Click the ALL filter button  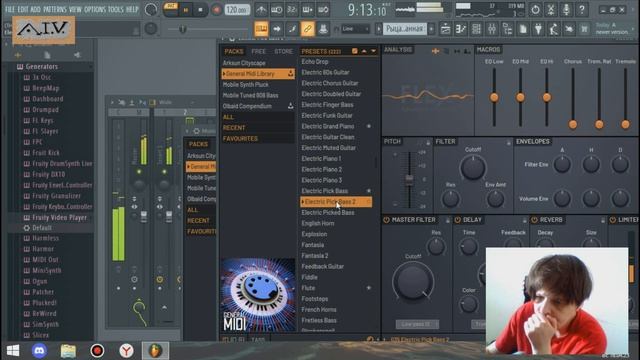(x=258, y=117)
